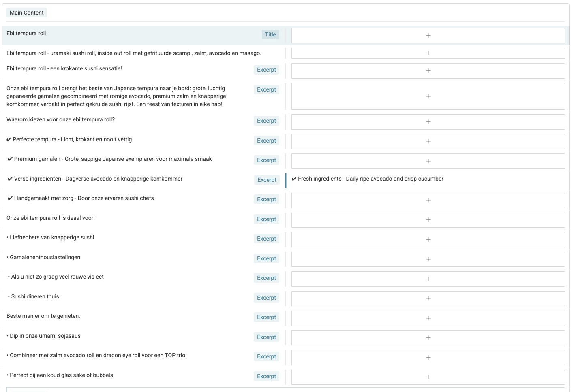Viewport: 574px width, 392px height.
Task: Click Excerpt badge beside the 'Perfecte tempura' line
Action: (266, 141)
